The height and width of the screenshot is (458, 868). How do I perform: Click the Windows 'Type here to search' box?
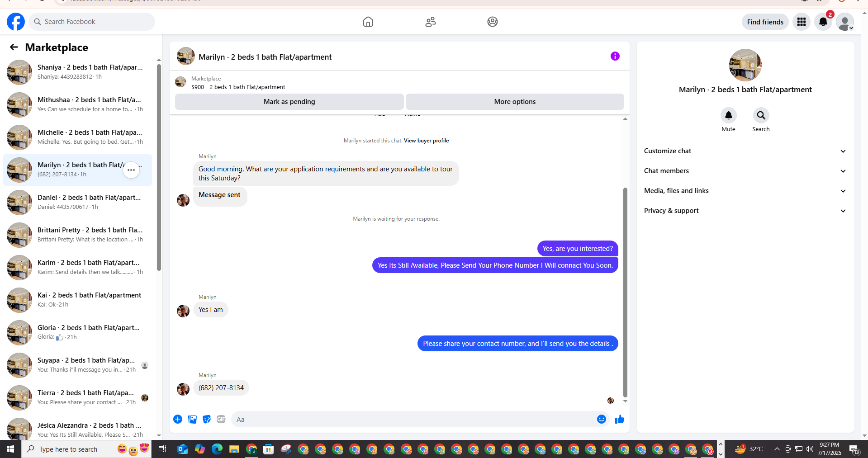tap(86, 449)
